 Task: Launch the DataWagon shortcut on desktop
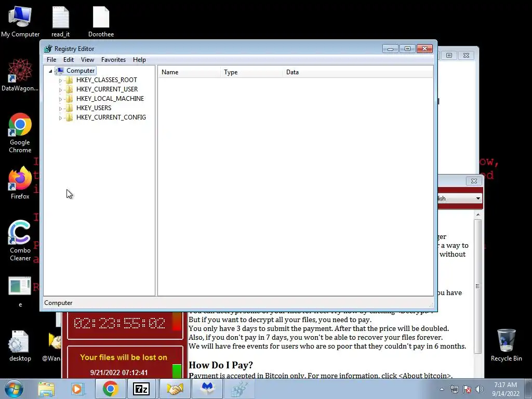click(20, 75)
